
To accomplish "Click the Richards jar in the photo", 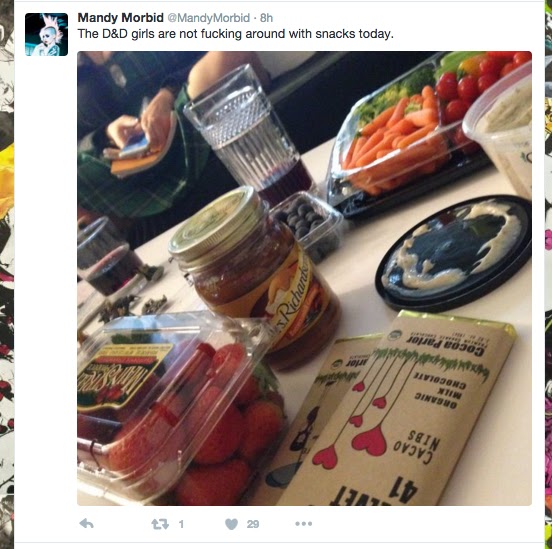I will tap(253, 278).
